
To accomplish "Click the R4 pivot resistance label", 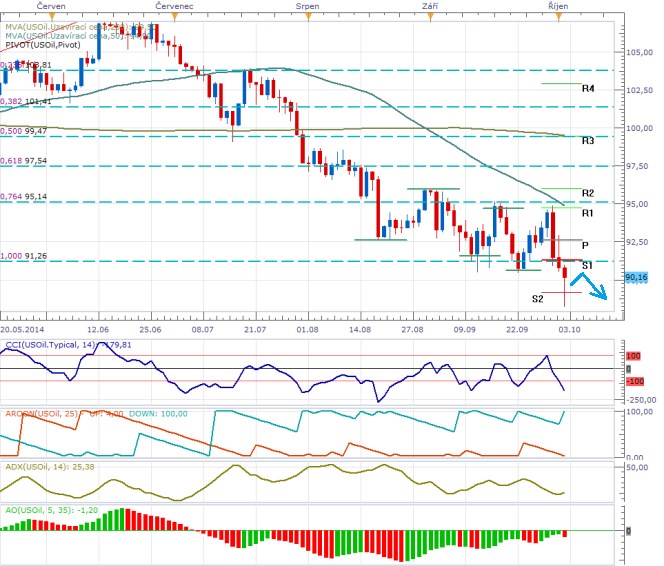I will click(589, 89).
